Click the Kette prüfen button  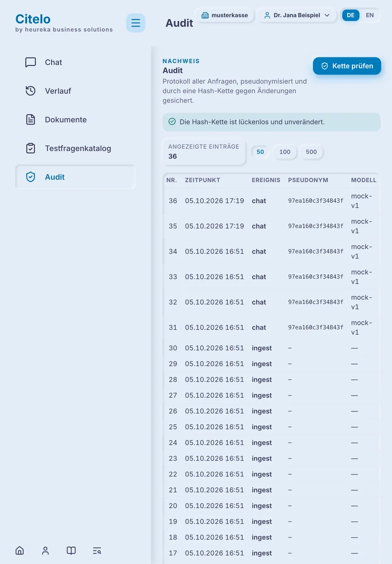347,66
